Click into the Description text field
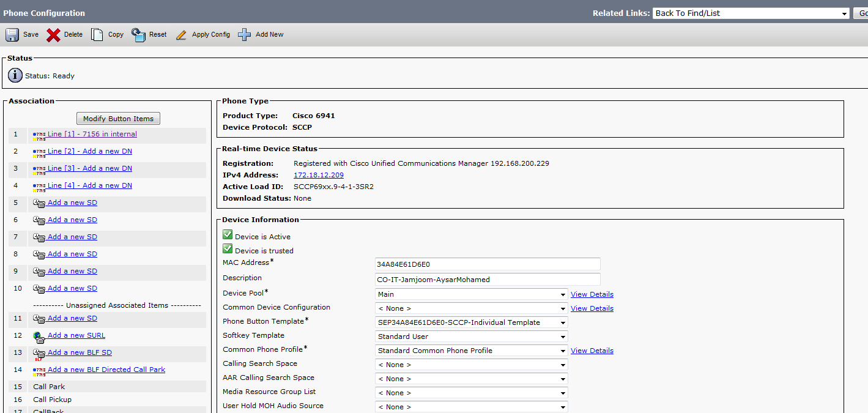Viewport: 868px width, 413px height. (487, 279)
